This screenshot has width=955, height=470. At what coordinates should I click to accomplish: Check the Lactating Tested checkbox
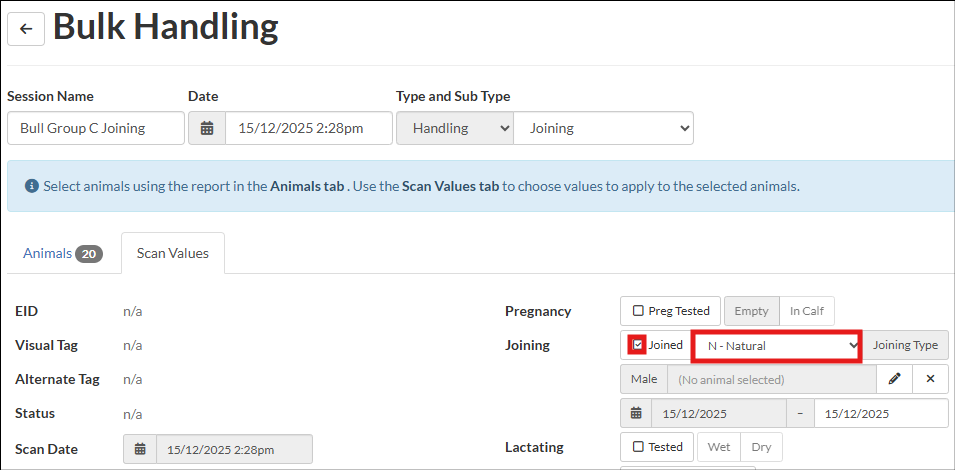[638, 447]
